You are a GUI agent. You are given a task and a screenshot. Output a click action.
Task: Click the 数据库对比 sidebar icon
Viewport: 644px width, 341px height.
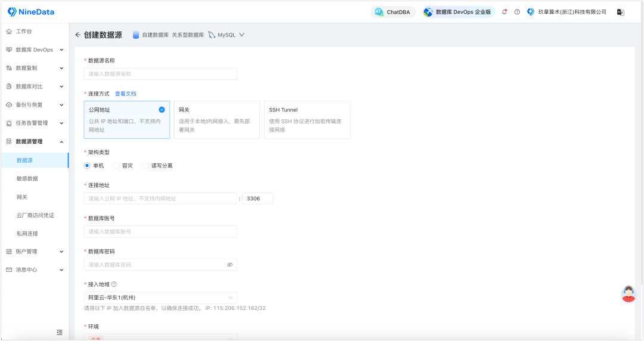tap(9, 86)
